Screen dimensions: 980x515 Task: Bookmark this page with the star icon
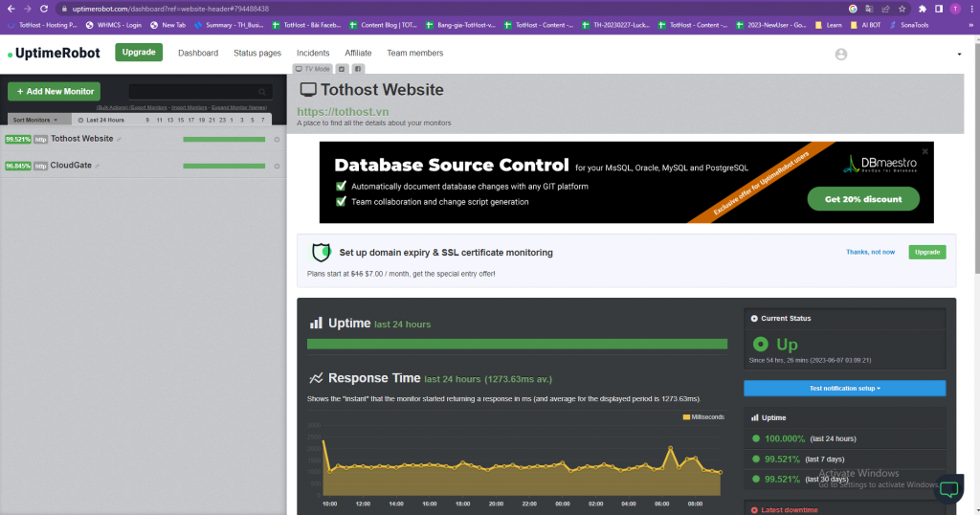pyautogui.click(x=902, y=9)
